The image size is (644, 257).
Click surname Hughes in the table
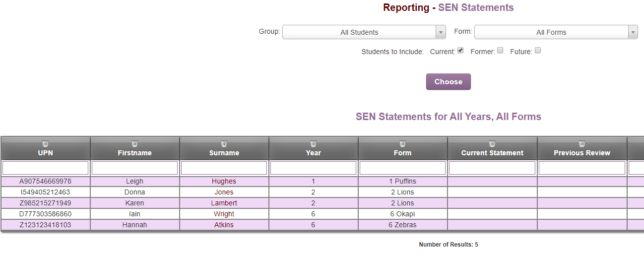coord(224,181)
